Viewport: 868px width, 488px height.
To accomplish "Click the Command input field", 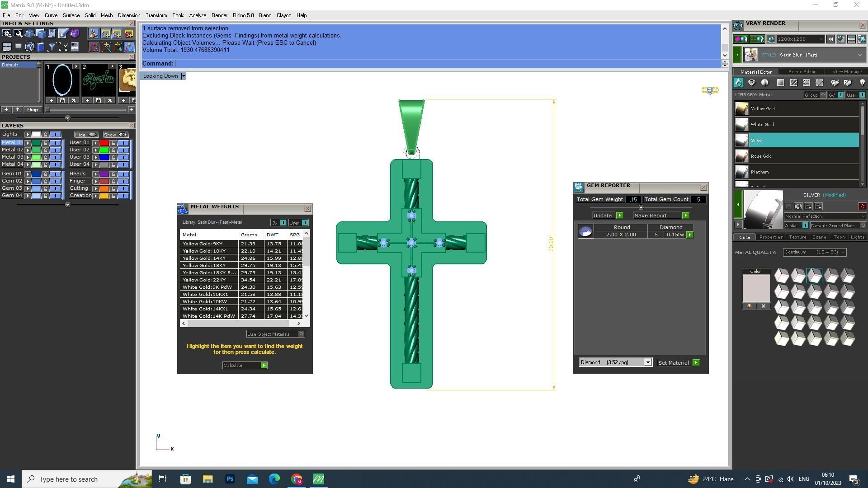I will coord(448,64).
